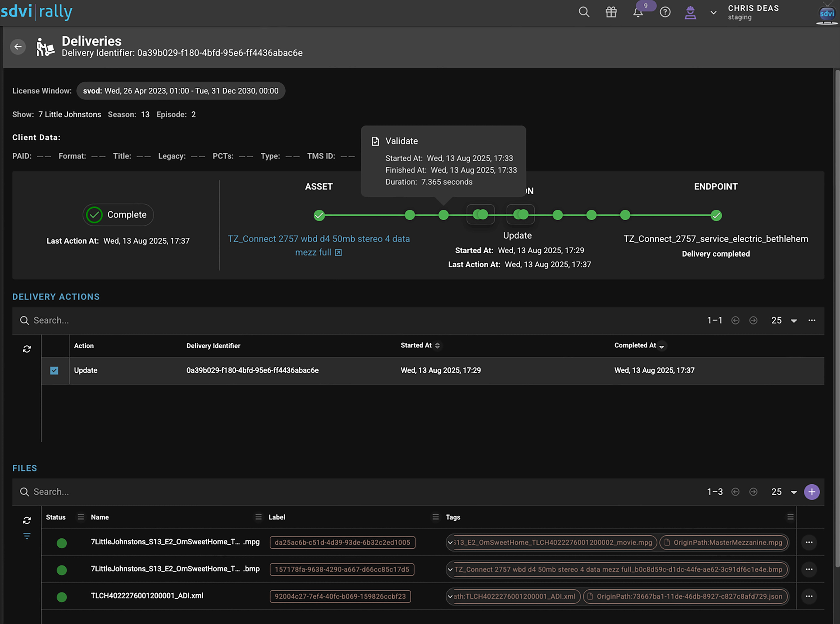Uncheck the Update delivery action checkbox
This screenshot has width=840, height=624.
54,371
